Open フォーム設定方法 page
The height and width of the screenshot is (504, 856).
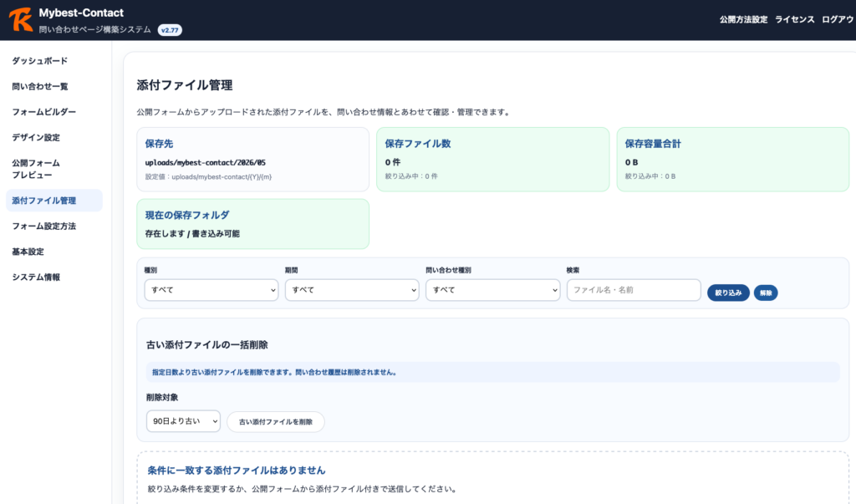pyautogui.click(x=43, y=226)
